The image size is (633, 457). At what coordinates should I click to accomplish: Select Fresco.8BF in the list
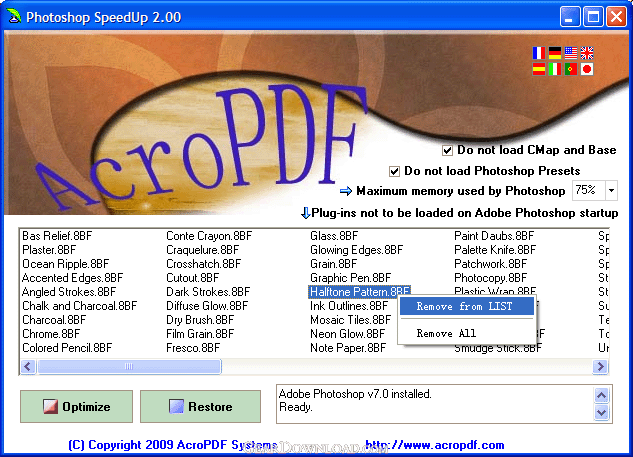point(193,348)
